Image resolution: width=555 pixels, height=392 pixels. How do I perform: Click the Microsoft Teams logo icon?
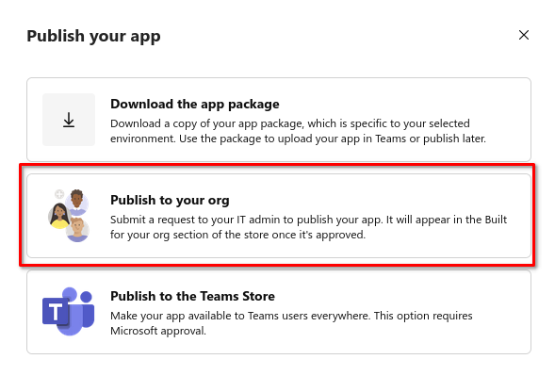(68, 311)
